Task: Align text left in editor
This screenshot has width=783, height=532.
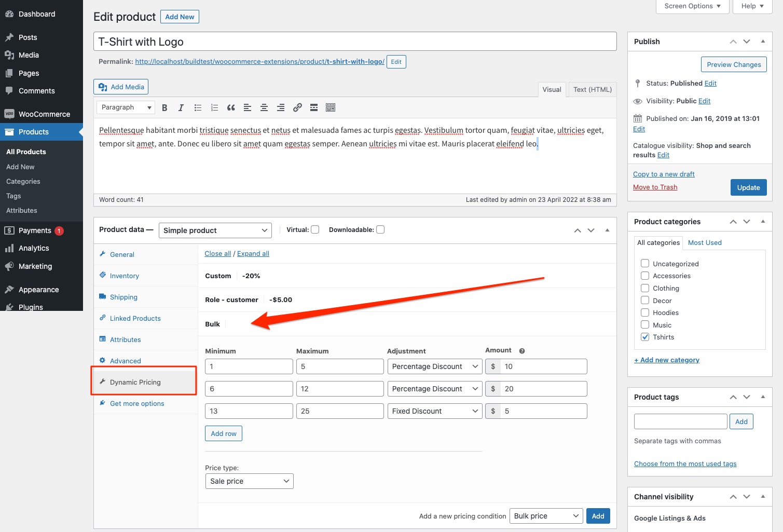Action: (x=248, y=107)
